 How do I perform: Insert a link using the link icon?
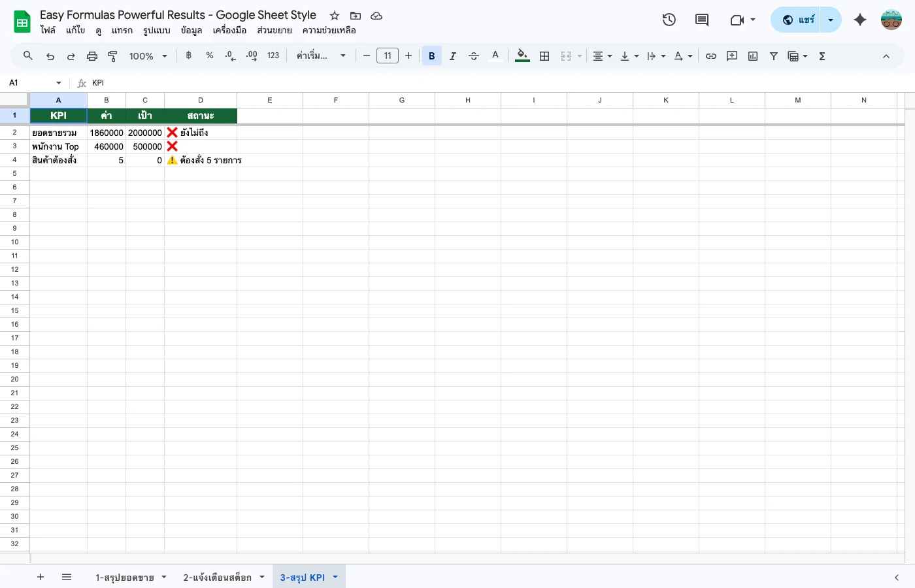(x=711, y=56)
